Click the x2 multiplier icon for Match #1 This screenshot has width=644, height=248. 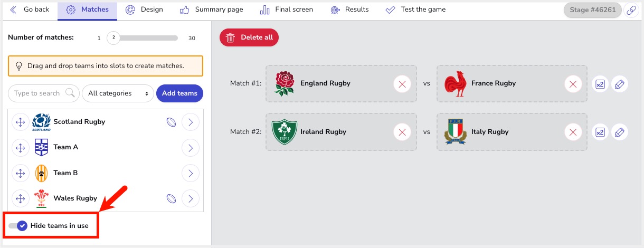[600, 84]
